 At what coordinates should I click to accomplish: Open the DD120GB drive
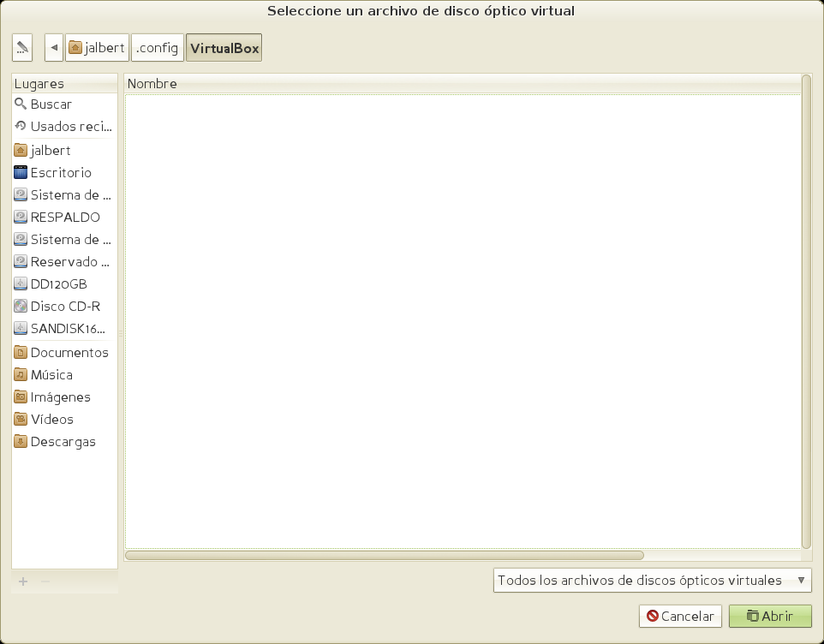pyautogui.click(x=58, y=284)
